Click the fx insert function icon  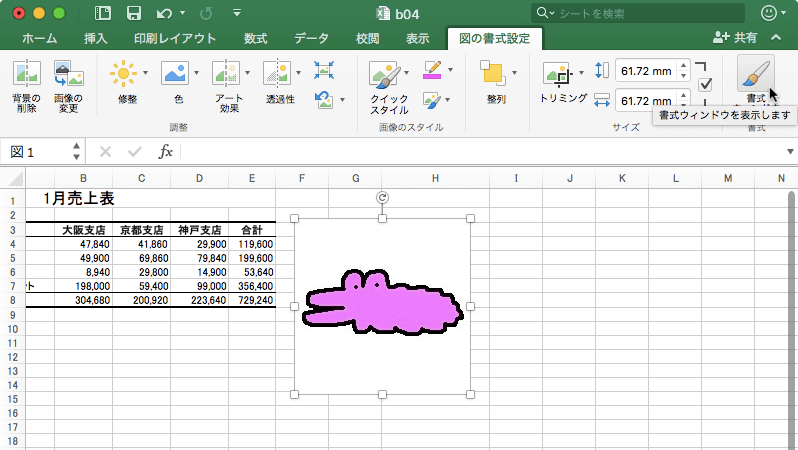(165, 151)
